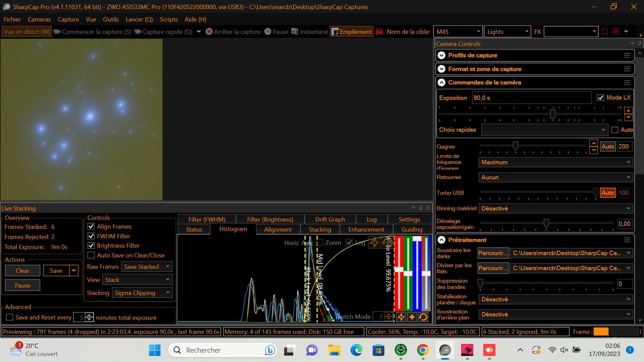Open the Outils menu
The image size is (644, 362).
(111, 19)
